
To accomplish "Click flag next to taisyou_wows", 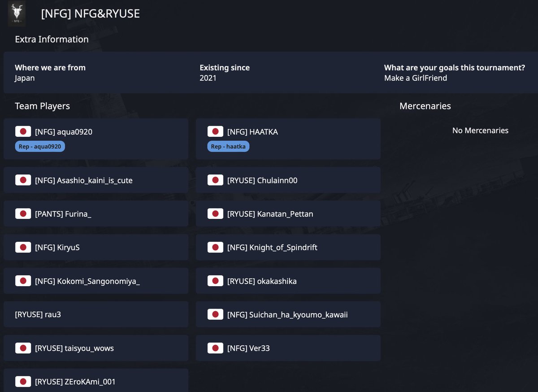I will (23, 348).
